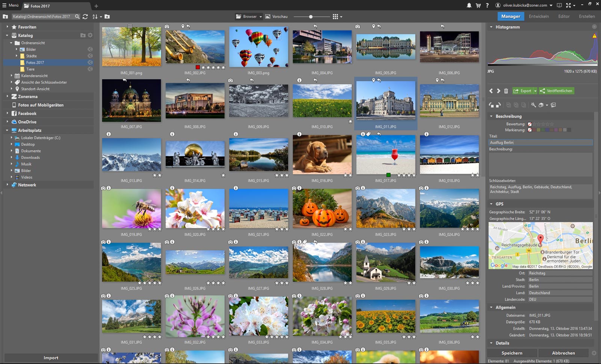601x364 pixels.
Task: Collapse the Beschreibung panel section
Action: (491, 116)
